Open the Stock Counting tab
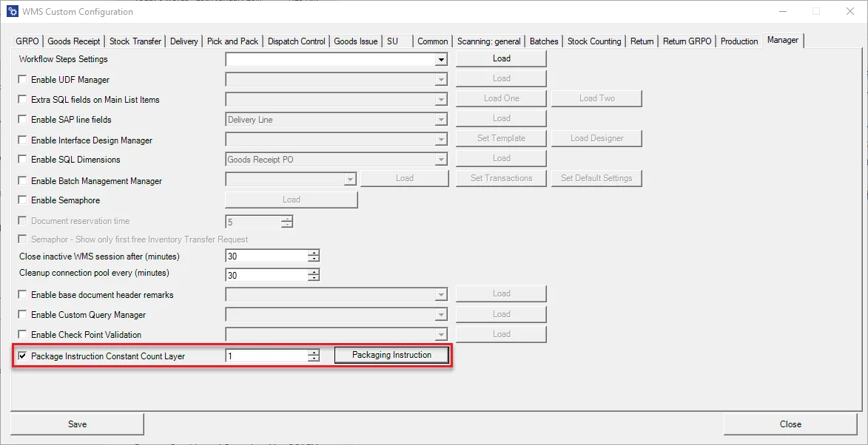868x445 pixels. [x=594, y=41]
